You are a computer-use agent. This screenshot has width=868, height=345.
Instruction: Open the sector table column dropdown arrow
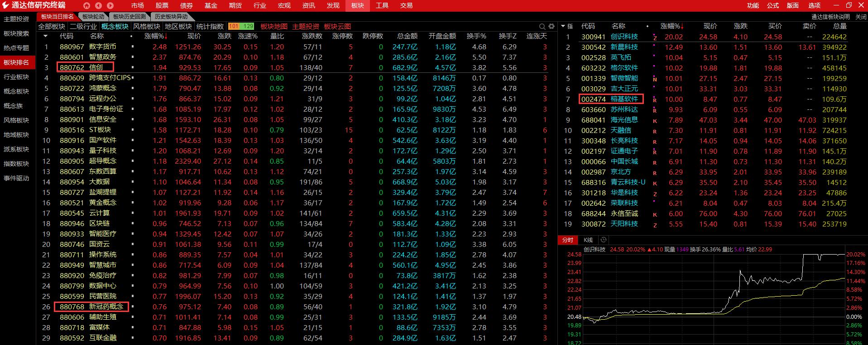[x=44, y=36]
